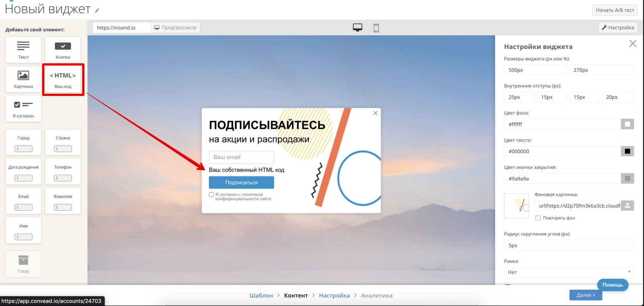Click the Далее next button
Viewport: 644px width, 306px height.
click(x=586, y=295)
